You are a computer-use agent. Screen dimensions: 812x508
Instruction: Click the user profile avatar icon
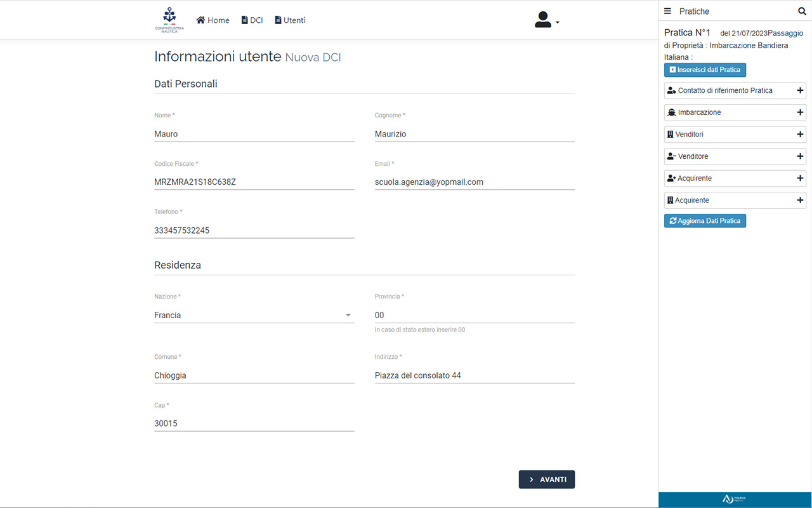[543, 20]
